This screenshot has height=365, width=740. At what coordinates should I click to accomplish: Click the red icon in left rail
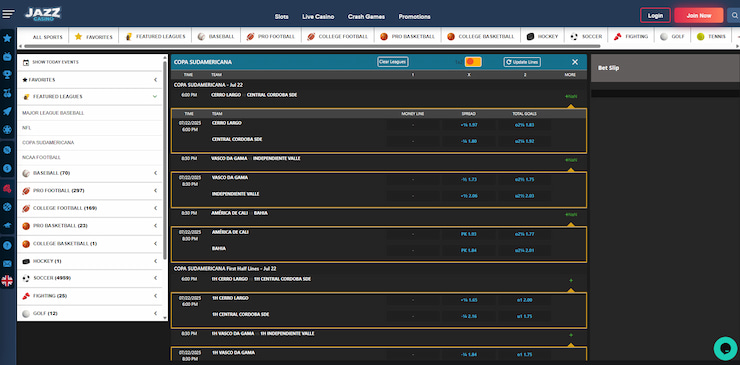pyautogui.click(x=7, y=188)
